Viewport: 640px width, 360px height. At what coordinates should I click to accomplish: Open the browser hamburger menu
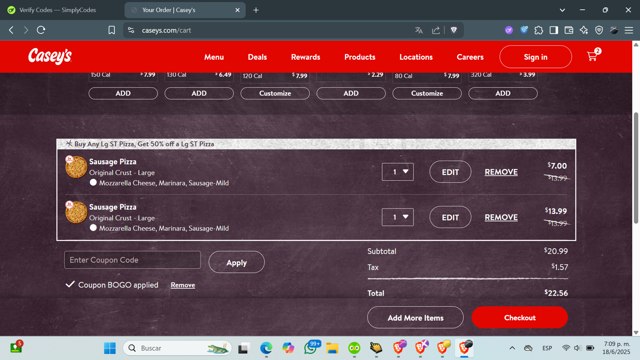pos(629,30)
